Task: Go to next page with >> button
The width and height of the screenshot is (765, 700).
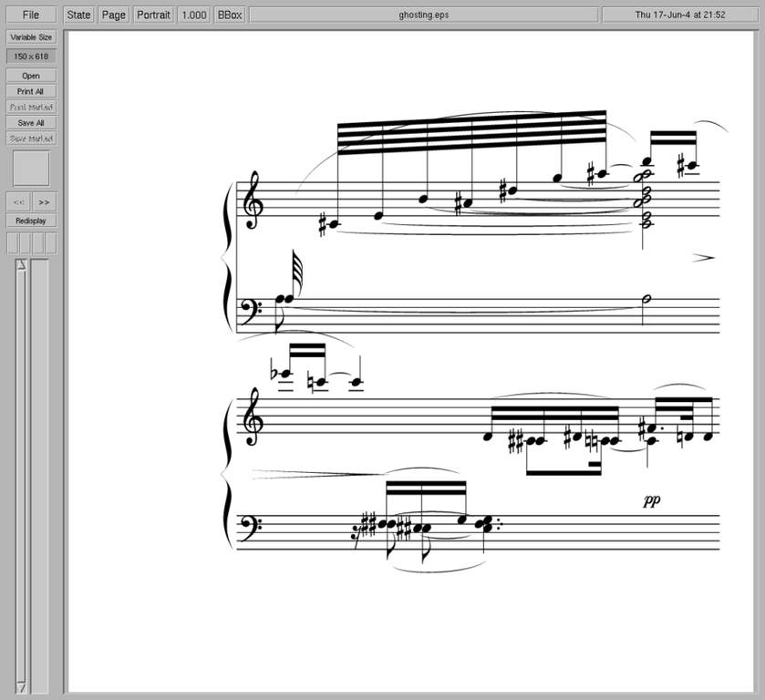Action: (x=44, y=202)
